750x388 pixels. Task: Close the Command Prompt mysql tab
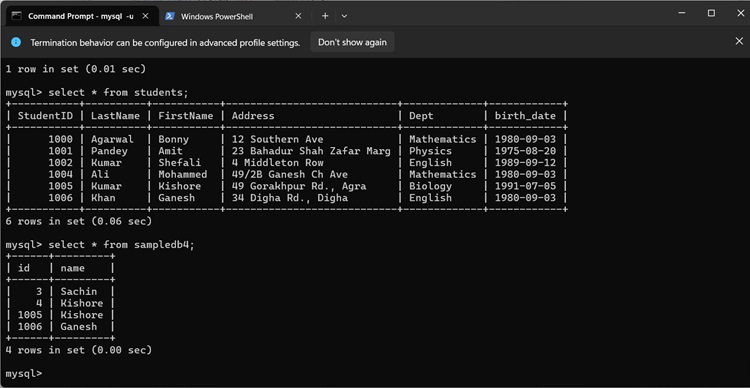coord(145,16)
